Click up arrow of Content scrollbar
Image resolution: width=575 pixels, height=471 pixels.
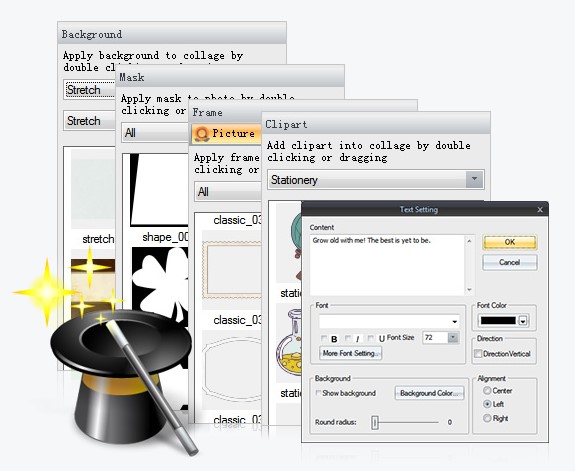click(469, 241)
